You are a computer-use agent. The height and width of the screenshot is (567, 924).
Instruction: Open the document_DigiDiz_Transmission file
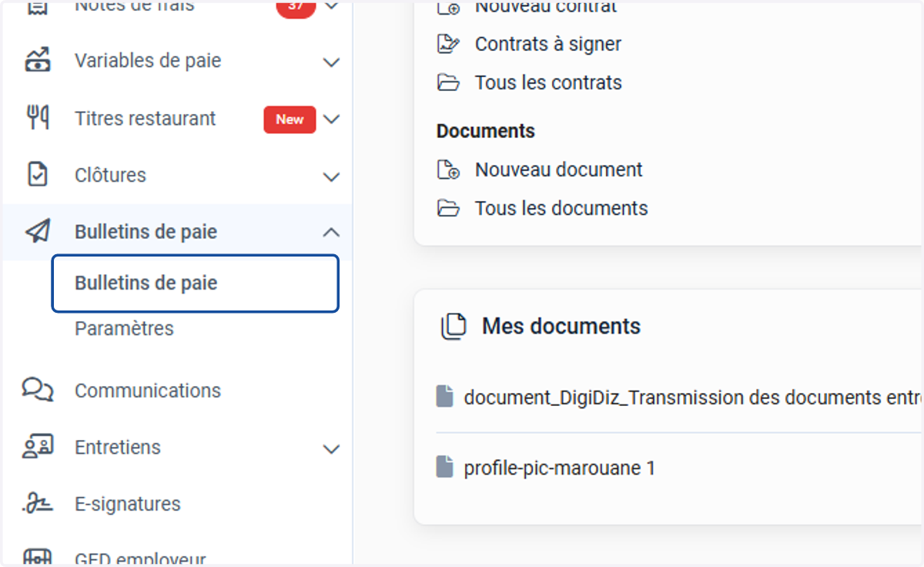(x=692, y=398)
